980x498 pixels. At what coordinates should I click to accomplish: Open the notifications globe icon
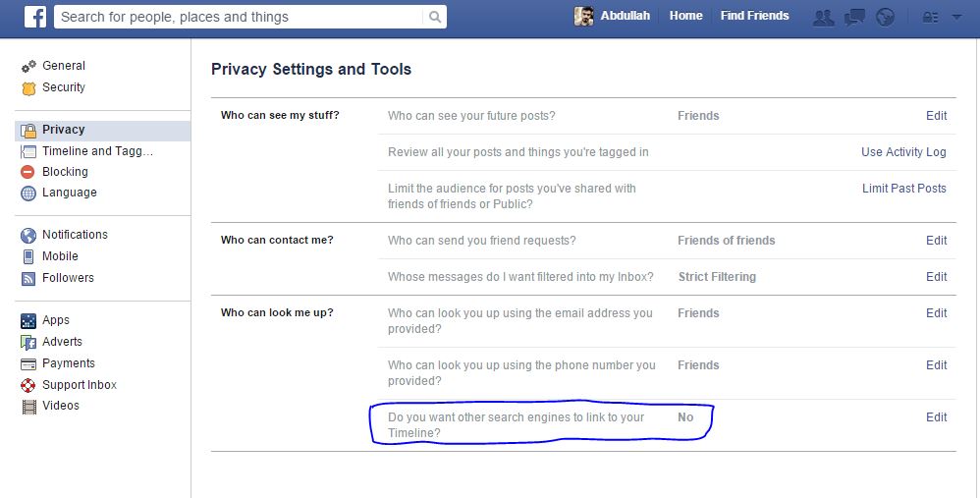pos(885,18)
